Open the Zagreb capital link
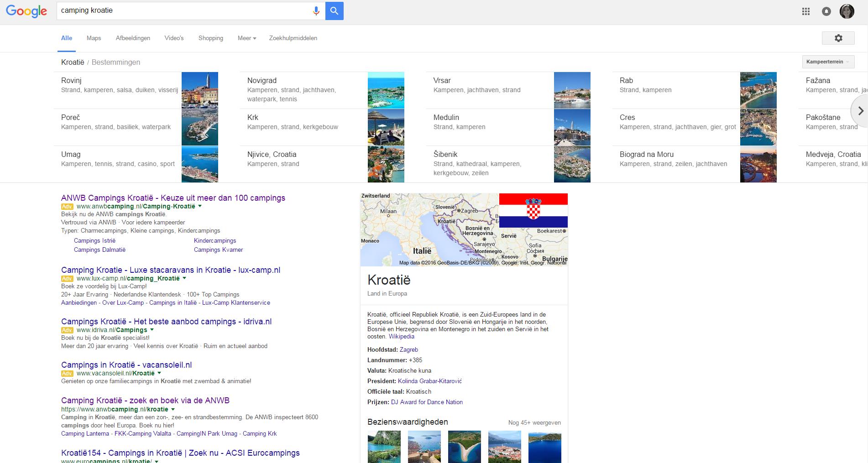This screenshot has height=463, width=868. 409,350
